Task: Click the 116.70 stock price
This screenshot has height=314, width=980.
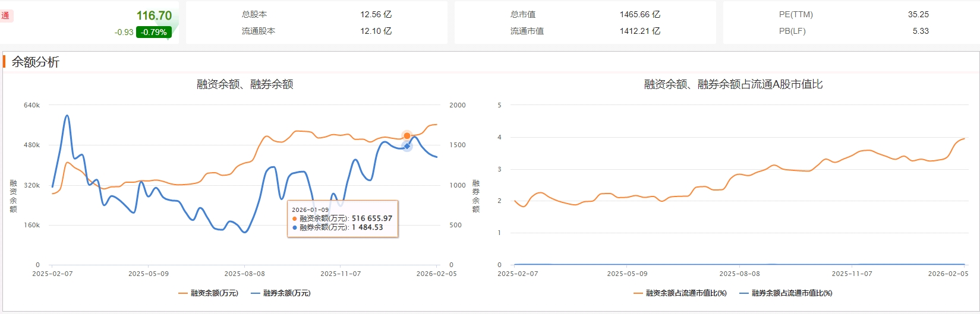Action: point(154,16)
